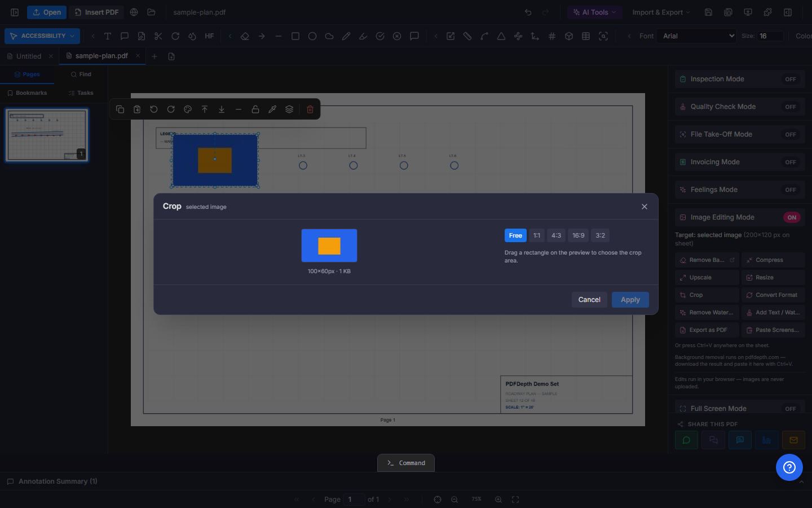Click the font Size input field
Viewport: 812px width, 508px height.
[770, 36]
